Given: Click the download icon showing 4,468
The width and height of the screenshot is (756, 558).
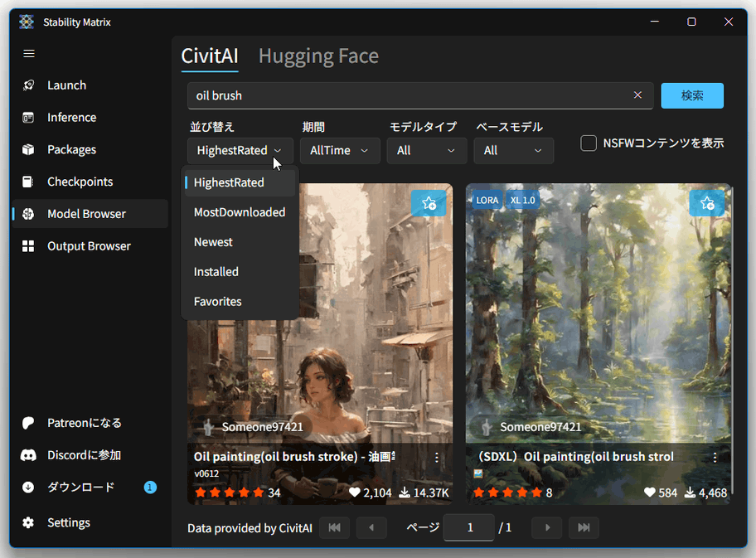Looking at the screenshot, I should pyautogui.click(x=690, y=492).
